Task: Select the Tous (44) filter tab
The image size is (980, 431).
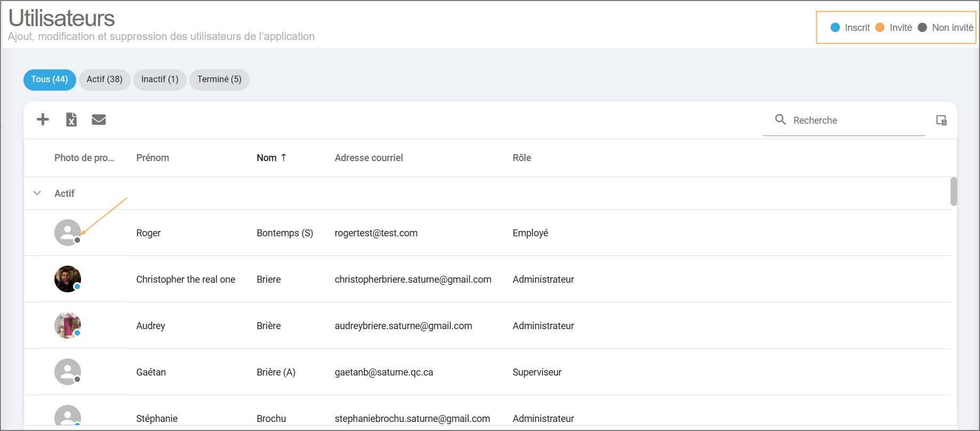Action: click(x=50, y=79)
